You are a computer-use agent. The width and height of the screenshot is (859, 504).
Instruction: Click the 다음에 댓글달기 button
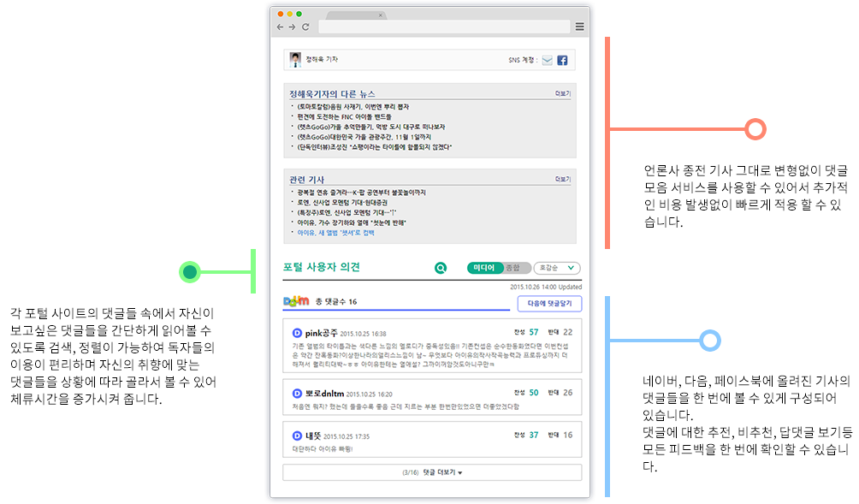pyautogui.click(x=549, y=304)
